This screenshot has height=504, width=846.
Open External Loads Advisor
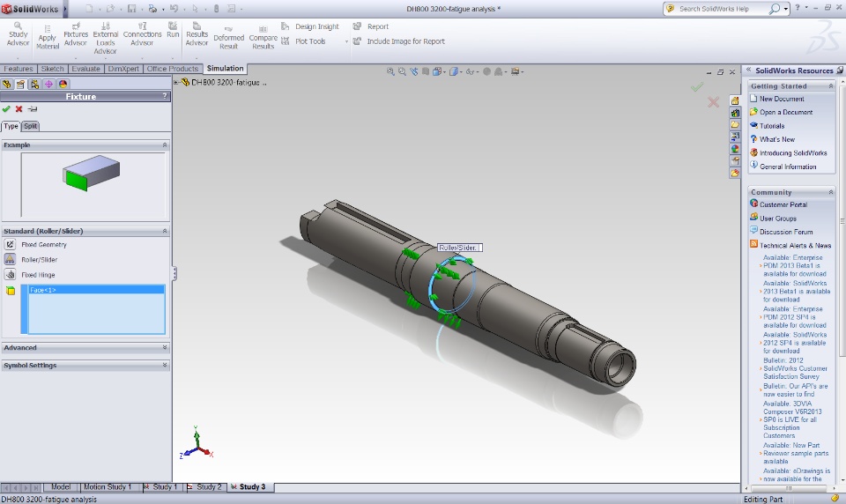coord(105,38)
